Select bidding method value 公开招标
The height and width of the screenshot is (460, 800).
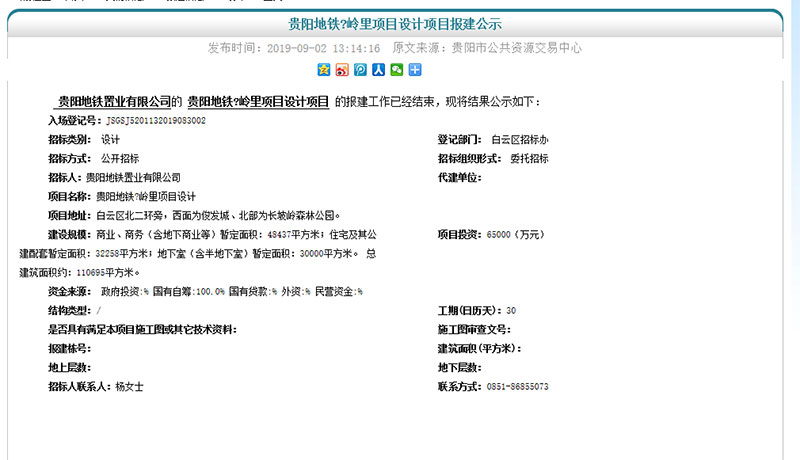(x=120, y=159)
